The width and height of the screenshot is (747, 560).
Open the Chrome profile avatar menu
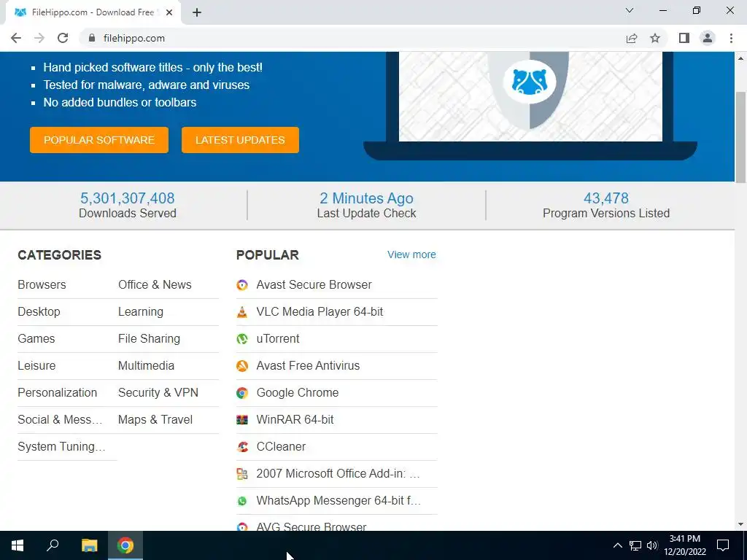click(708, 38)
